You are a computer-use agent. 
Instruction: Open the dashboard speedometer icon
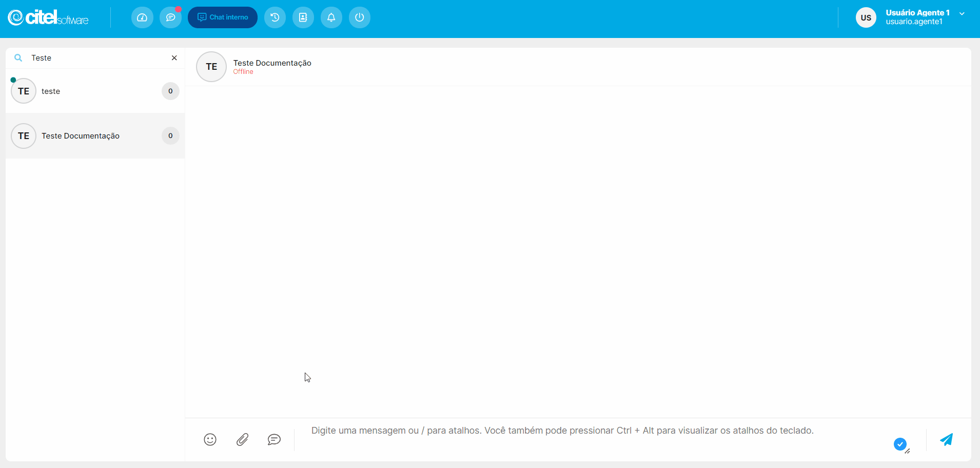[x=142, y=17]
